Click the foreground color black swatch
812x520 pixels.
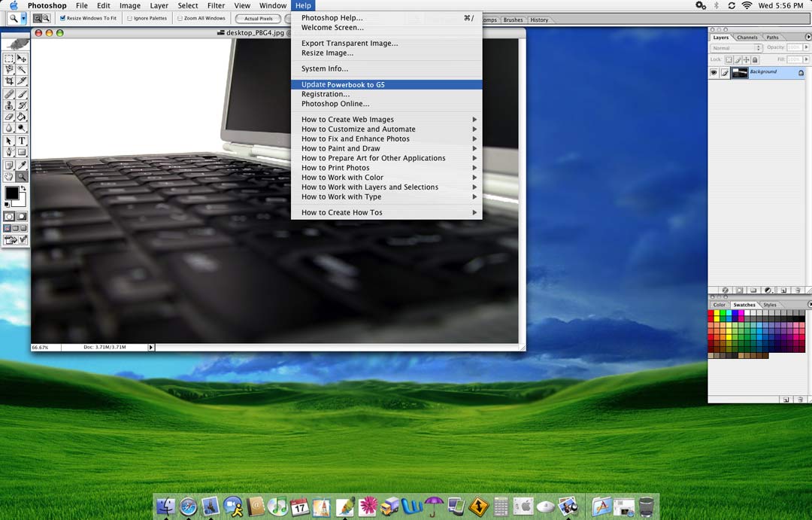(12, 194)
